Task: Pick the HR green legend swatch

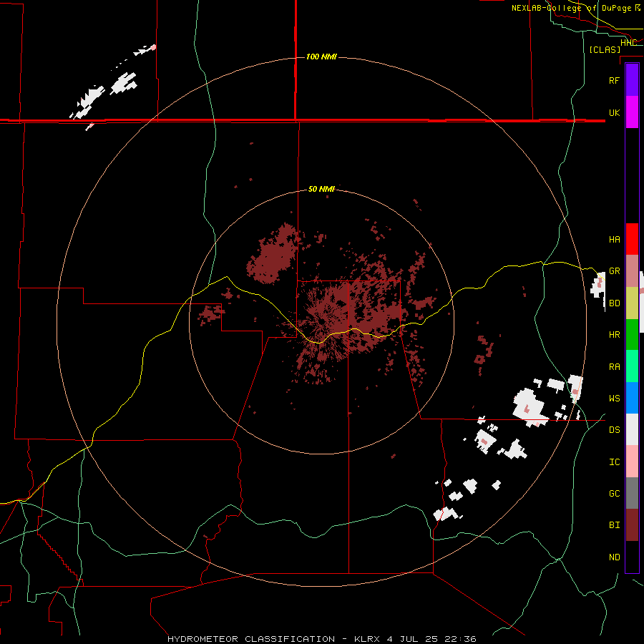Action: point(632,335)
